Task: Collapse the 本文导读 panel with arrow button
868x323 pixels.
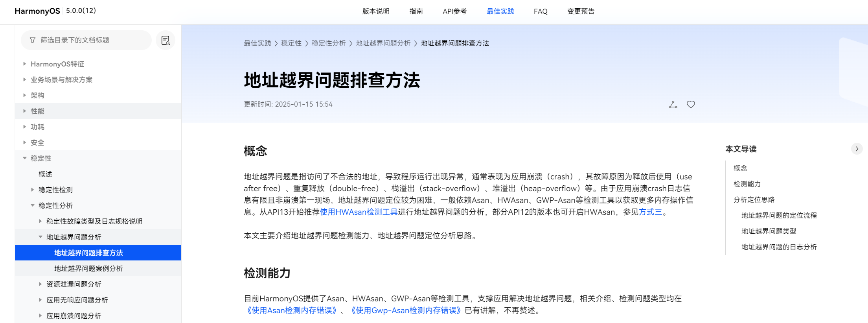Action: (x=857, y=149)
